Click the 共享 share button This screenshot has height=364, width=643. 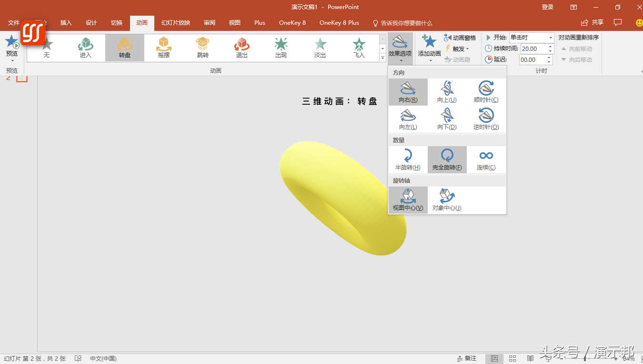[x=593, y=22]
